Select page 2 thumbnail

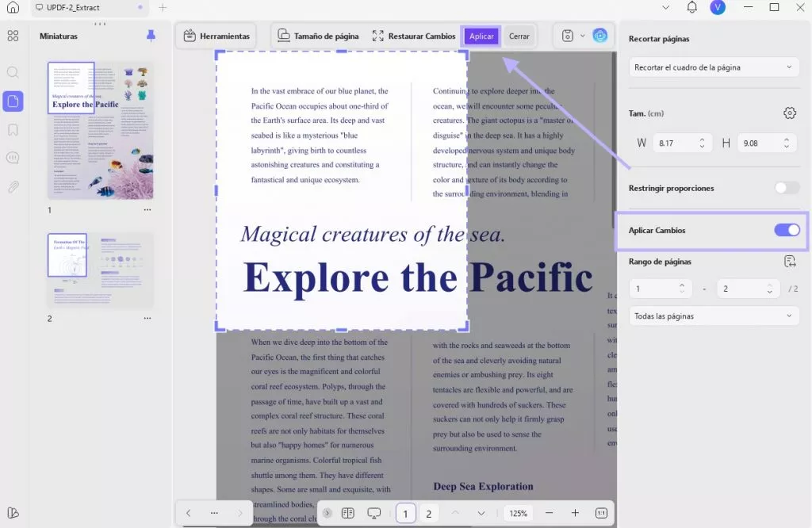pos(101,270)
